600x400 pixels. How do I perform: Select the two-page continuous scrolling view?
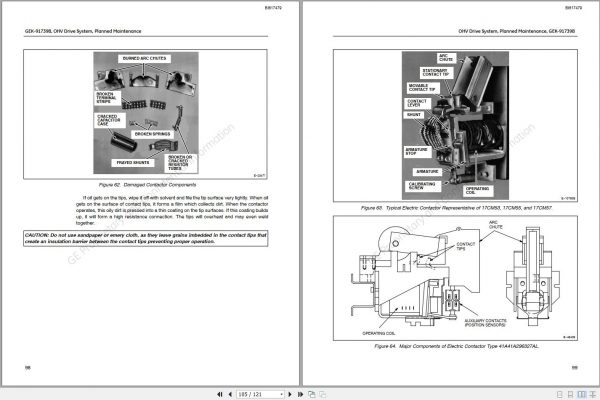[x=593, y=394]
